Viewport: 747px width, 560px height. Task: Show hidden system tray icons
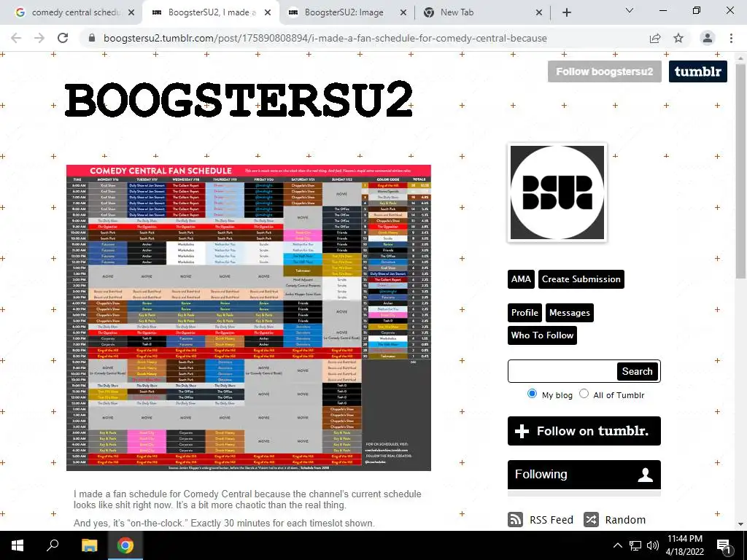pos(617,545)
